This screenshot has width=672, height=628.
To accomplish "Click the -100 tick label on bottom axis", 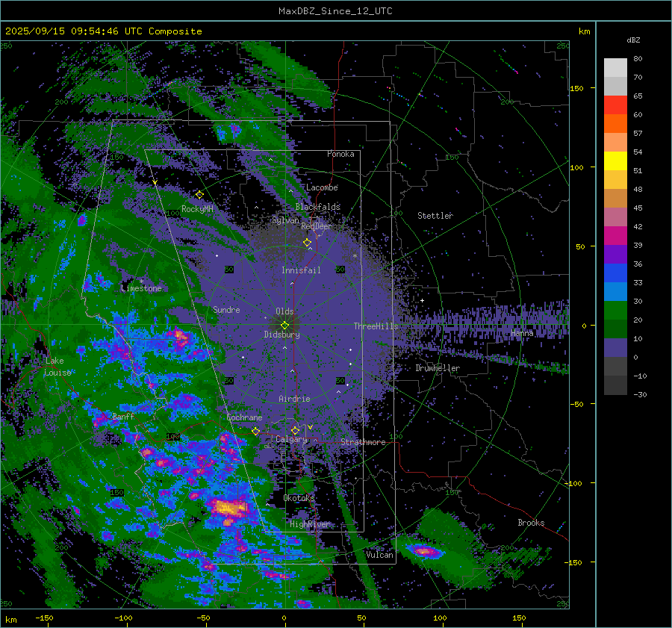I will click(x=123, y=618).
